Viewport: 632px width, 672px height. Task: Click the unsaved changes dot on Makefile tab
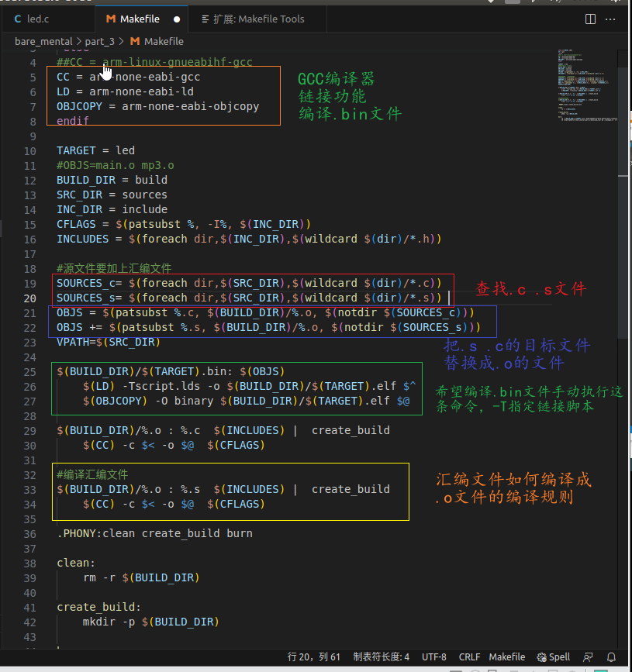[177, 18]
